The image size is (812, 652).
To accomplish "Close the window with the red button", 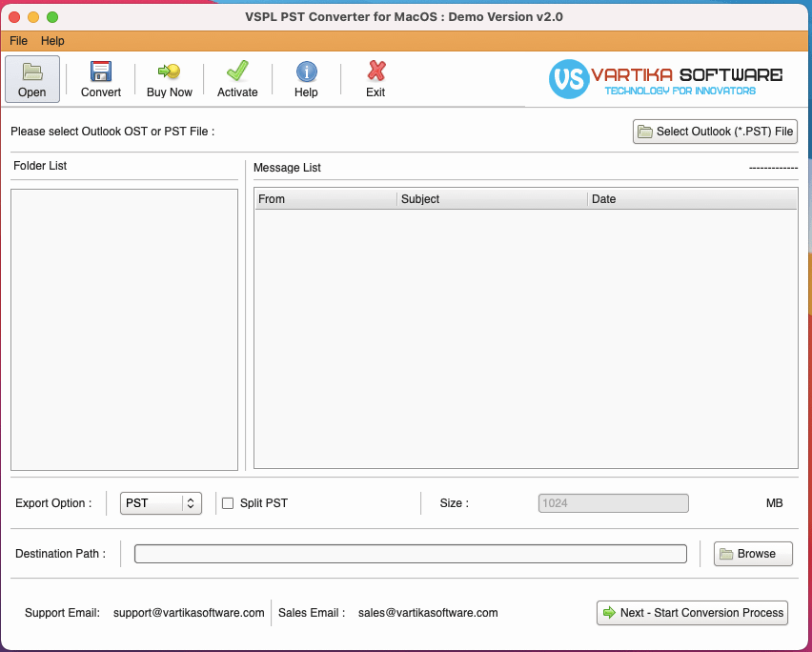I will 14,17.
